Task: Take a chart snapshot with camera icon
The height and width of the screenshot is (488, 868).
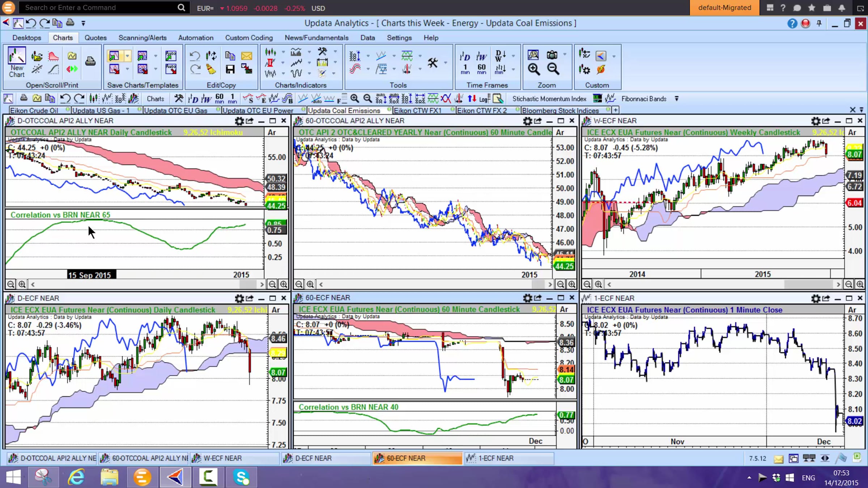Action: pos(552,55)
